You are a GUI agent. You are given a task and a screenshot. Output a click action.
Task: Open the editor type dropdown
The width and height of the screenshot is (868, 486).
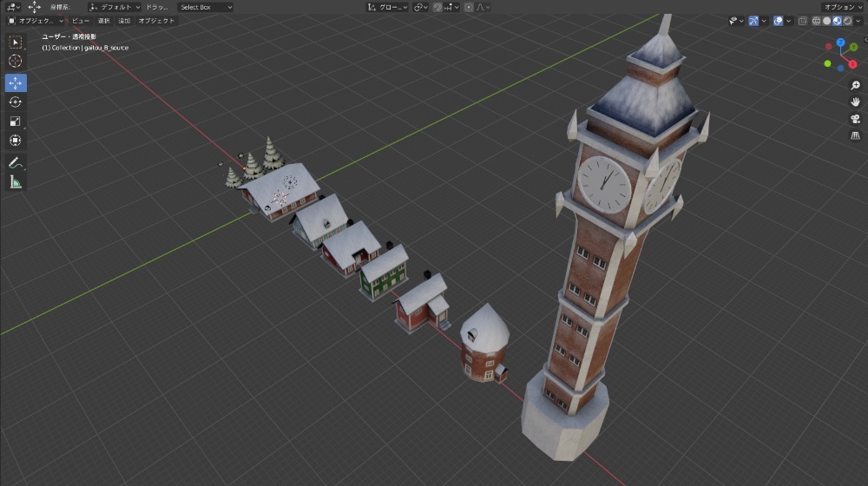[x=13, y=7]
